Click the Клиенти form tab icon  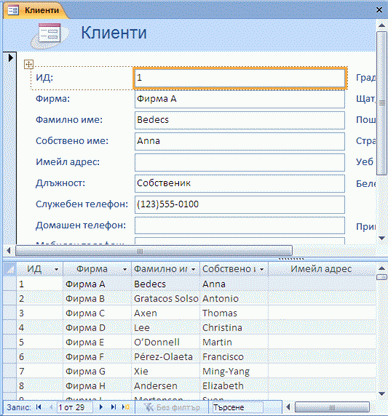click(x=13, y=10)
